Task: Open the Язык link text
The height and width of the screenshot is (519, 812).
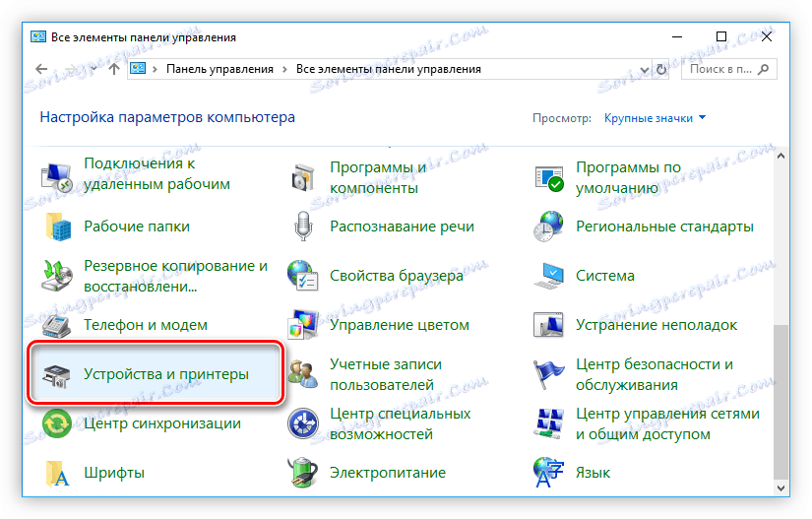Action: pos(593,473)
